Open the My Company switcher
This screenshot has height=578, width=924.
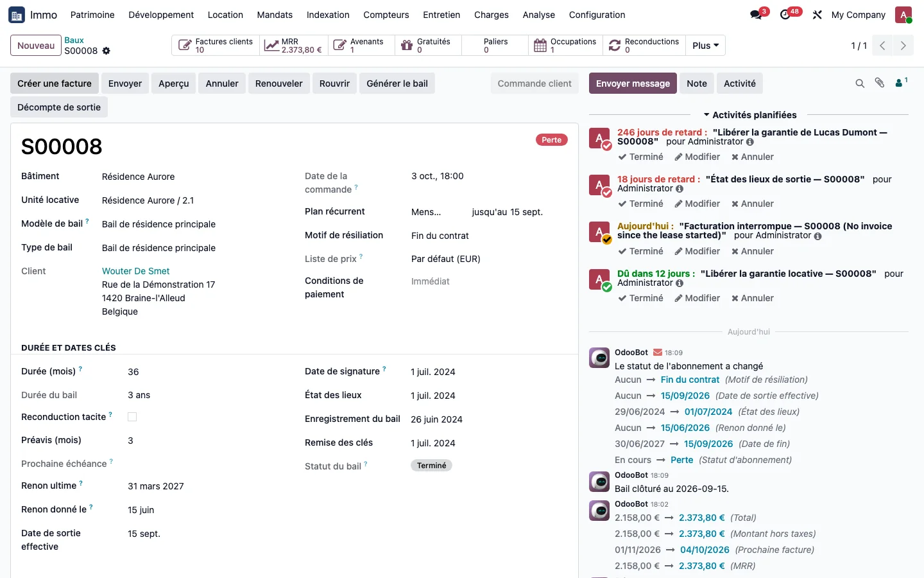pos(858,15)
